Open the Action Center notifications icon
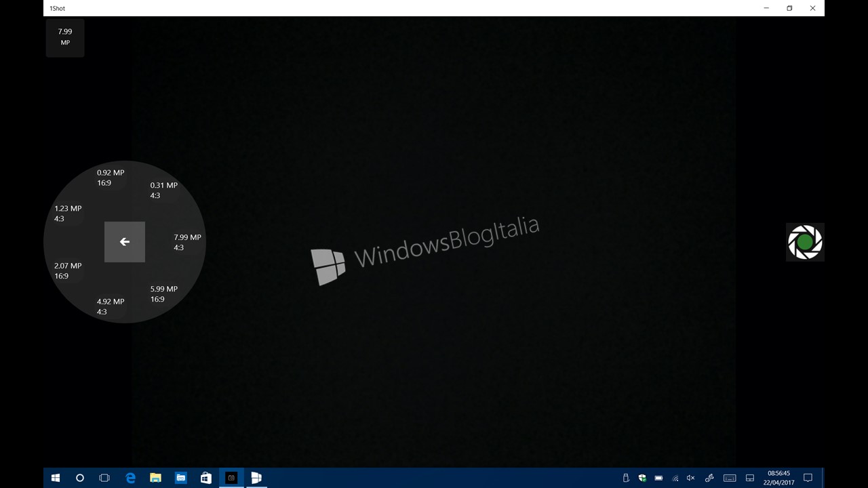868x488 pixels. [808, 478]
